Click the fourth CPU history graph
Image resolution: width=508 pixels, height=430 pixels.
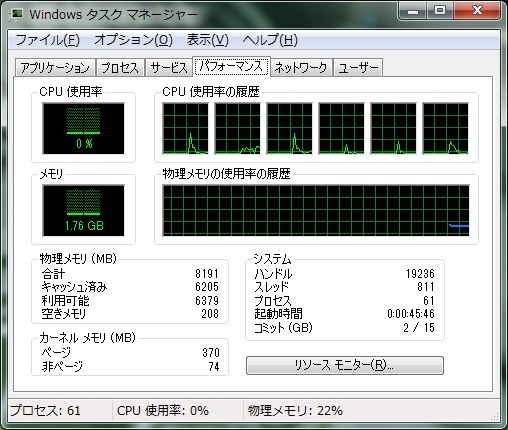click(x=341, y=129)
